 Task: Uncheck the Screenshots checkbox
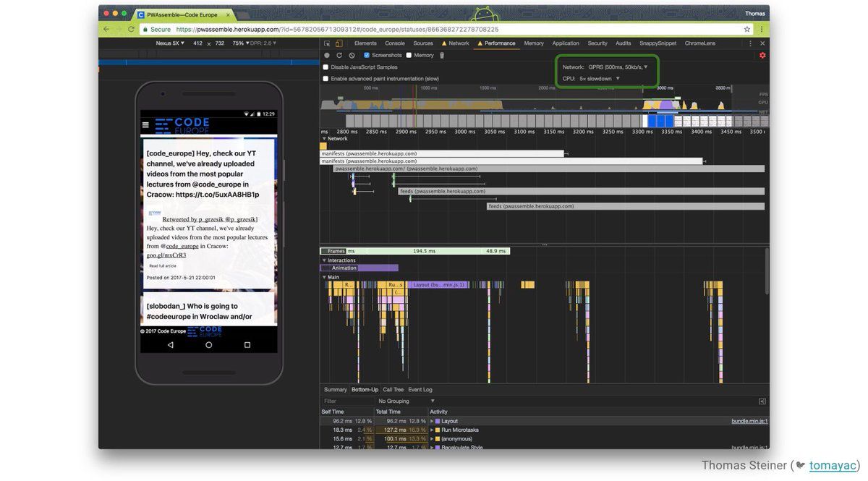click(x=367, y=55)
